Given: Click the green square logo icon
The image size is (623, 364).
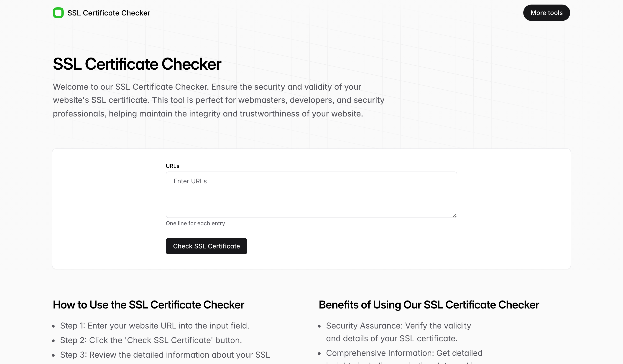Looking at the screenshot, I should (58, 13).
